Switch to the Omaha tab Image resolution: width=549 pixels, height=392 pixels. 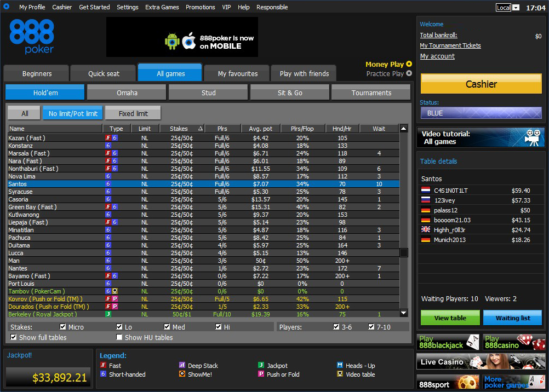pyautogui.click(x=127, y=93)
